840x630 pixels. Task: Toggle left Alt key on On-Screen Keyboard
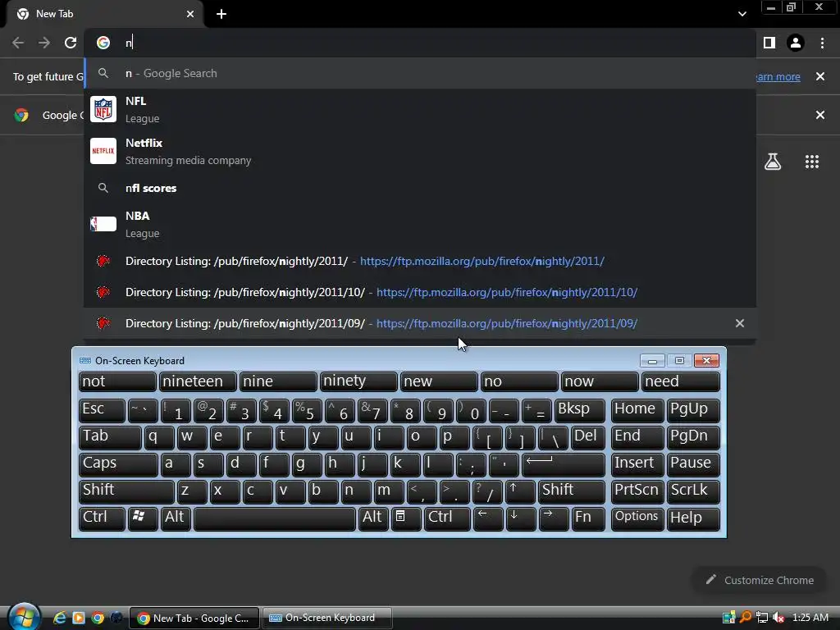tap(176, 518)
